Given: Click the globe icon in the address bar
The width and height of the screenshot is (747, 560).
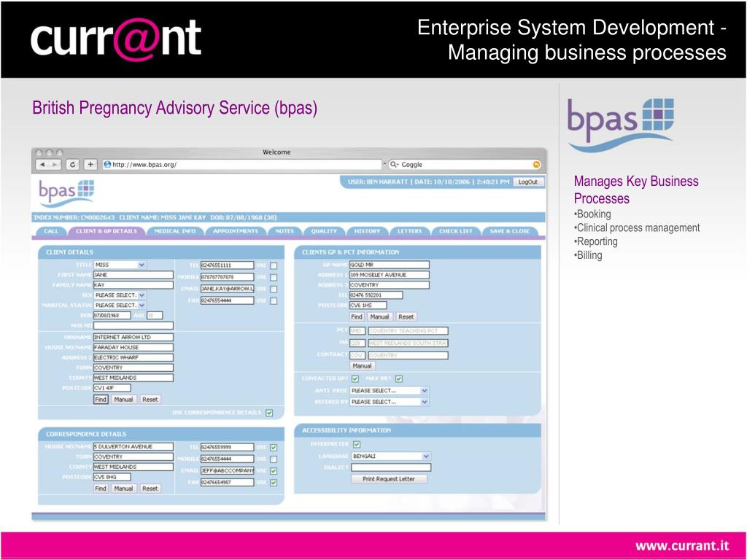Looking at the screenshot, I should click(x=107, y=165).
